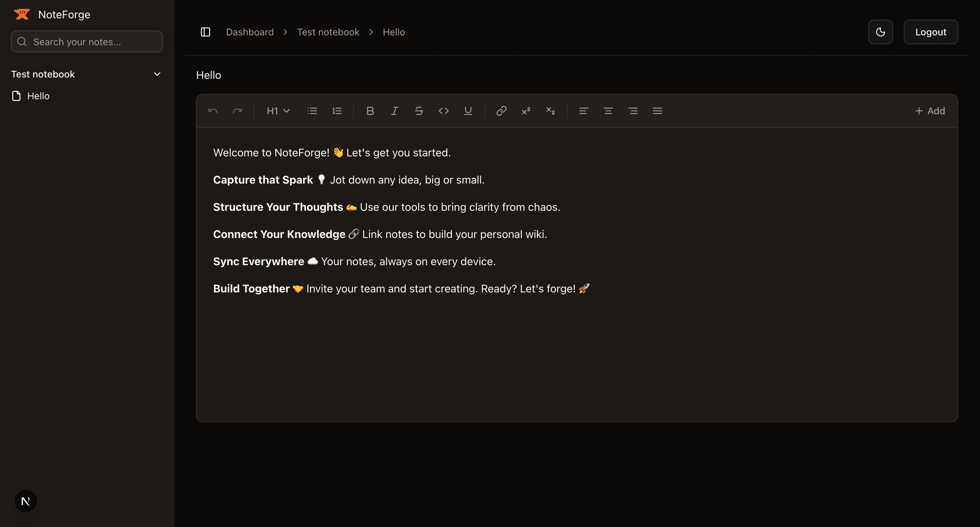Screen dimensions: 980x527
Task: Select the bulleted list icon
Action: click(312, 111)
